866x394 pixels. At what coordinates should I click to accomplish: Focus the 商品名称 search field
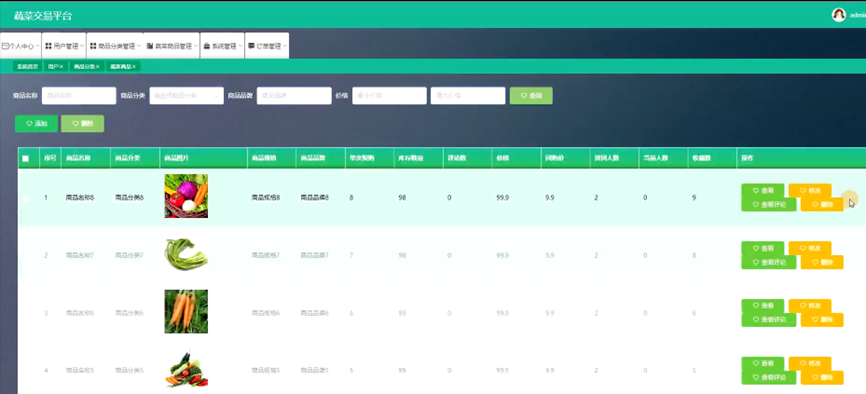79,96
